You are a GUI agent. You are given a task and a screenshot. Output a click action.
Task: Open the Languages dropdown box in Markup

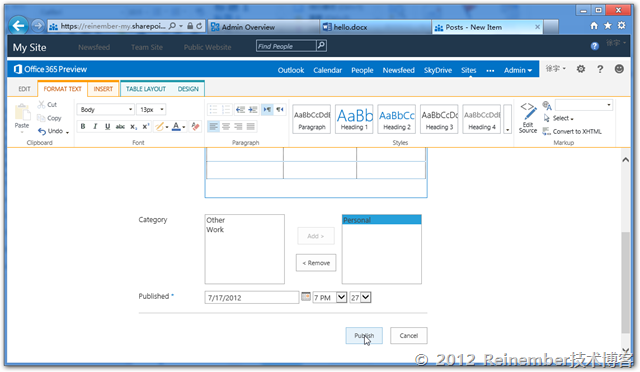click(x=584, y=105)
